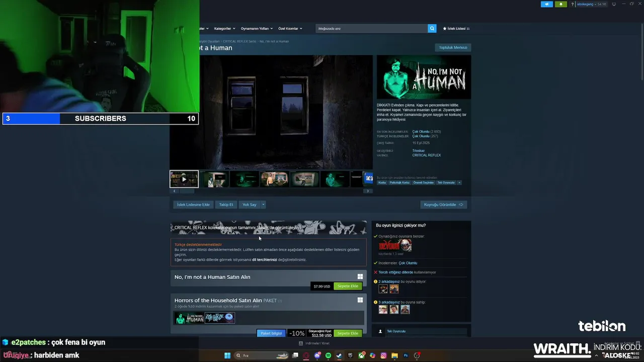Click the store search magnifier button
This screenshot has height=362, width=644.
pos(432,29)
